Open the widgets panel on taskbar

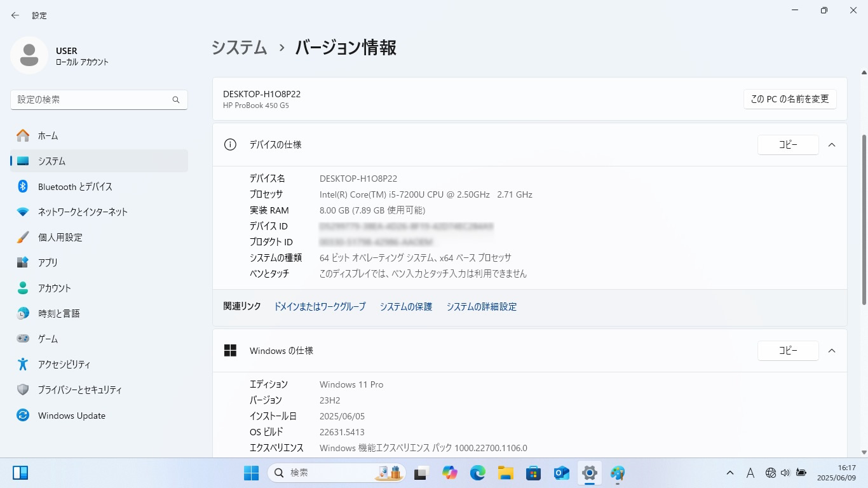[20, 473]
